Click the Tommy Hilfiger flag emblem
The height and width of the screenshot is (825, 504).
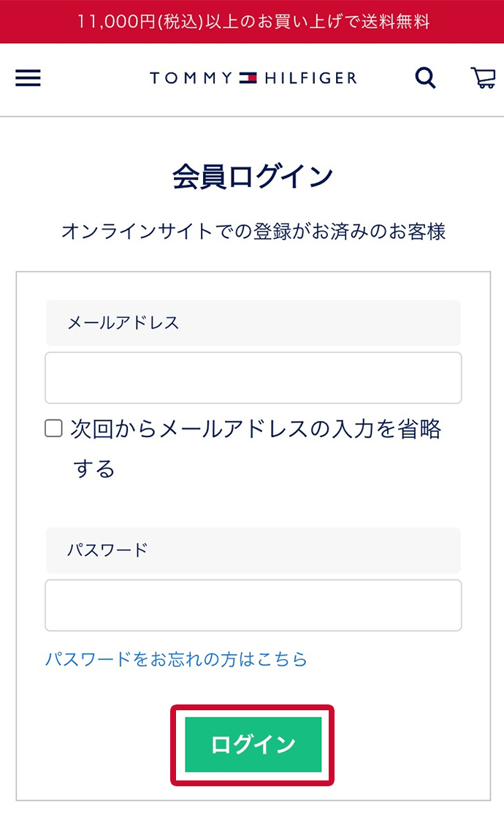[248, 78]
